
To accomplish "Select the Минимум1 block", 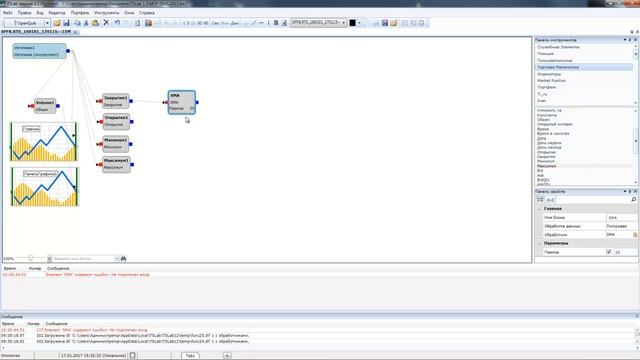I will (x=116, y=143).
